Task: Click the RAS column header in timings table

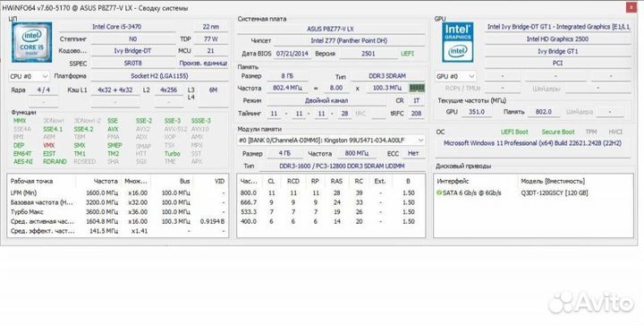Action: (x=337, y=181)
